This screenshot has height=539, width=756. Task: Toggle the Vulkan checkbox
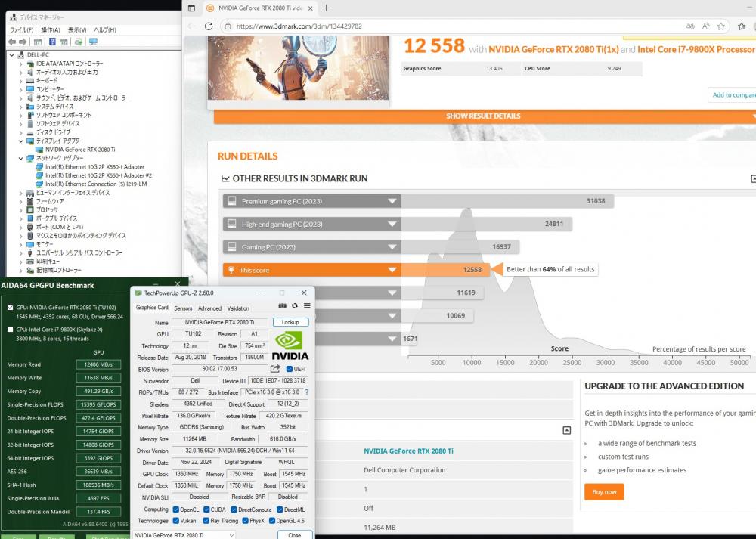[x=176, y=521]
